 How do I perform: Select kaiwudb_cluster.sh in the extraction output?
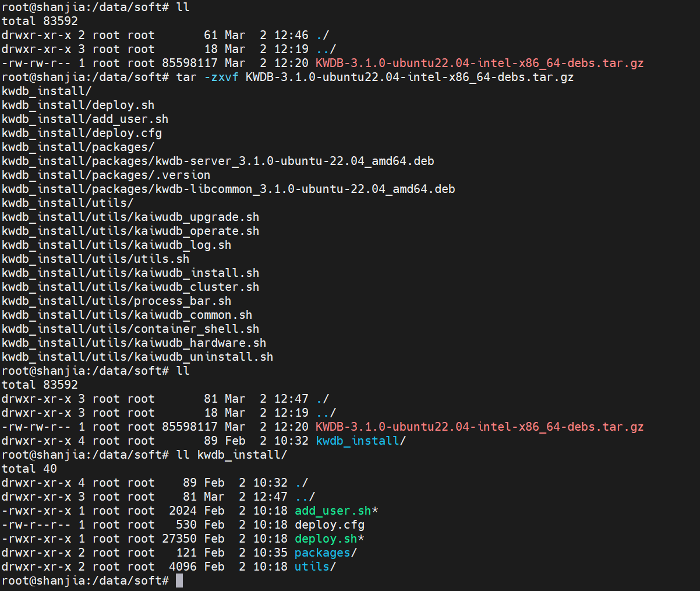197,287
